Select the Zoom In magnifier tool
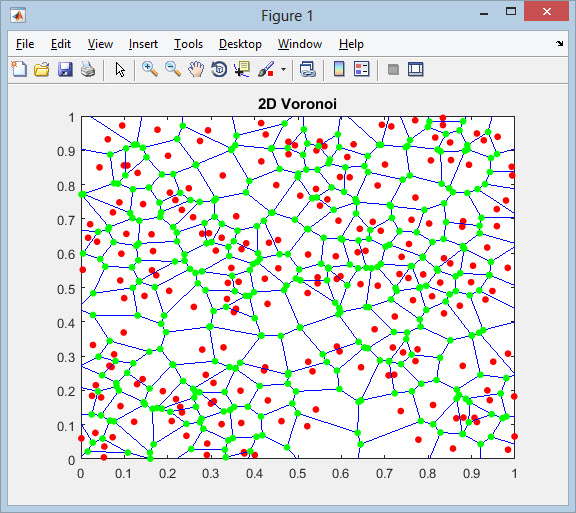The width and height of the screenshot is (576, 513). click(x=150, y=69)
